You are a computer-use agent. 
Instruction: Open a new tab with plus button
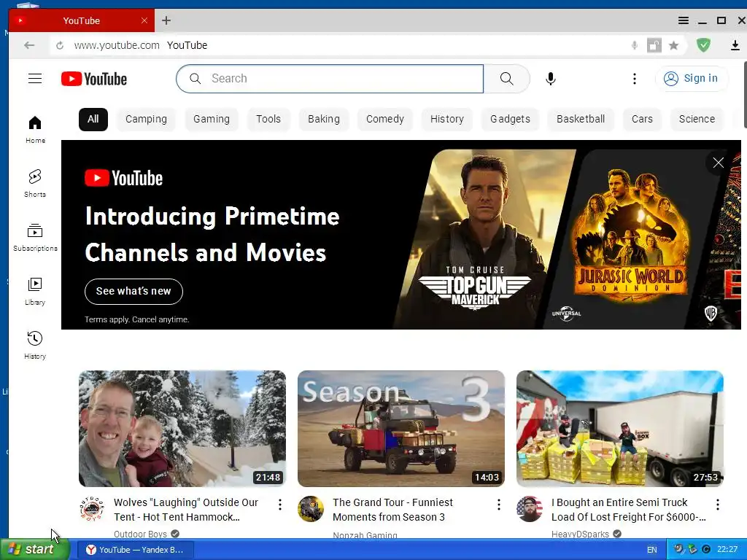[166, 20]
